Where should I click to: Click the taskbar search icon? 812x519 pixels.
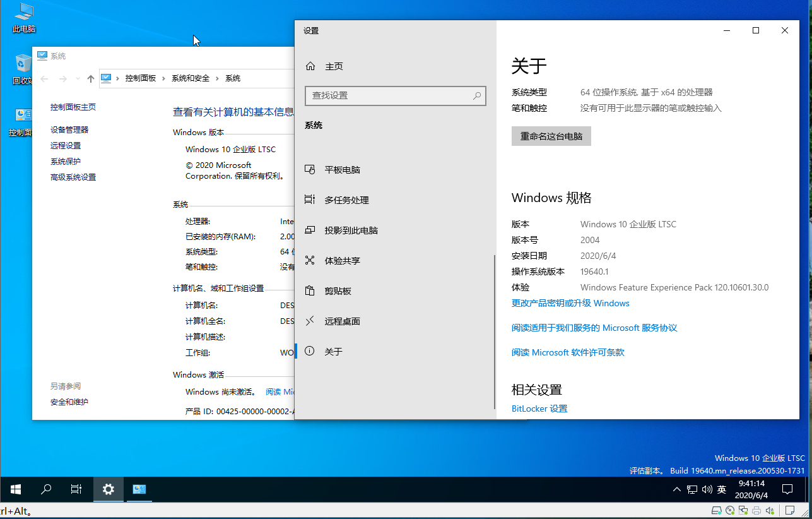point(46,489)
